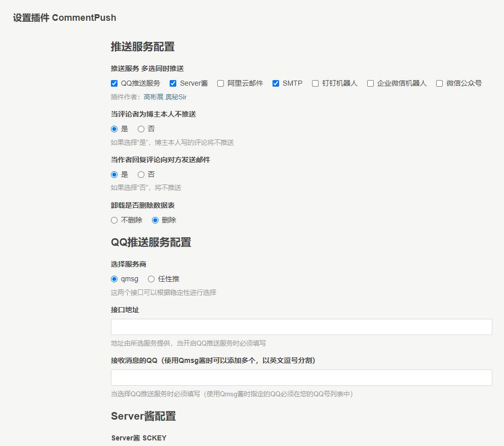Select 任性推 as the service provider
504x446 pixels.
tap(151, 279)
